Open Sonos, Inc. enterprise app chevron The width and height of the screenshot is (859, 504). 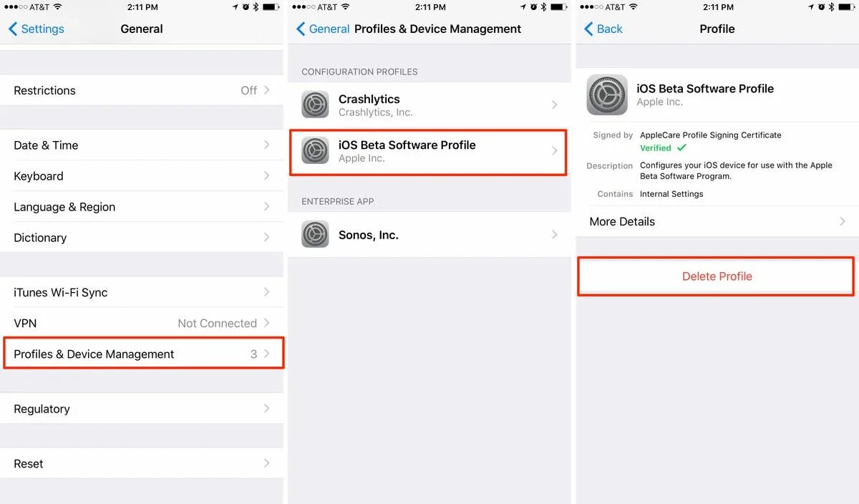point(555,234)
